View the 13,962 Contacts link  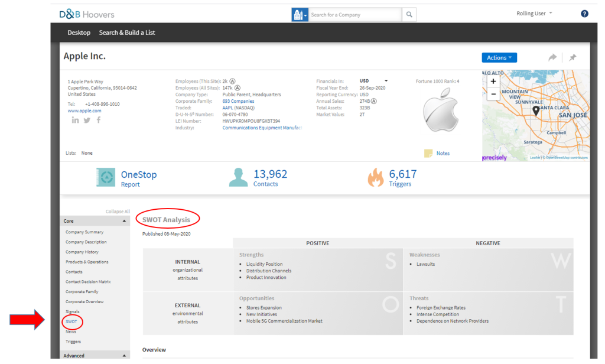click(270, 178)
